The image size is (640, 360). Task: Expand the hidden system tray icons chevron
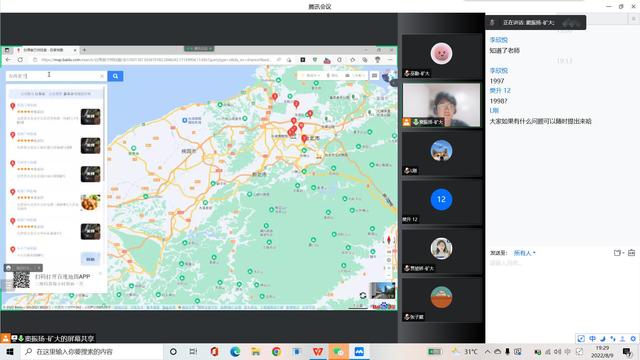click(487, 351)
